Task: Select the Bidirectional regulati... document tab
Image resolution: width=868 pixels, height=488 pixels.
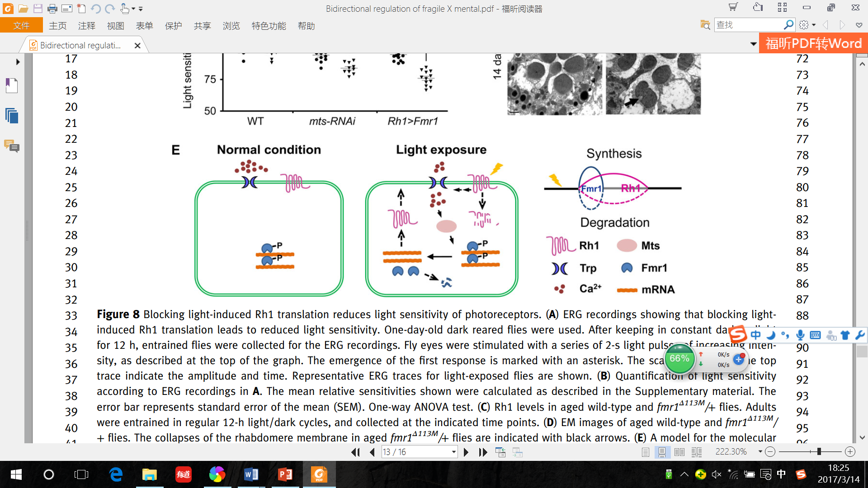Action: [x=80, y=45]
